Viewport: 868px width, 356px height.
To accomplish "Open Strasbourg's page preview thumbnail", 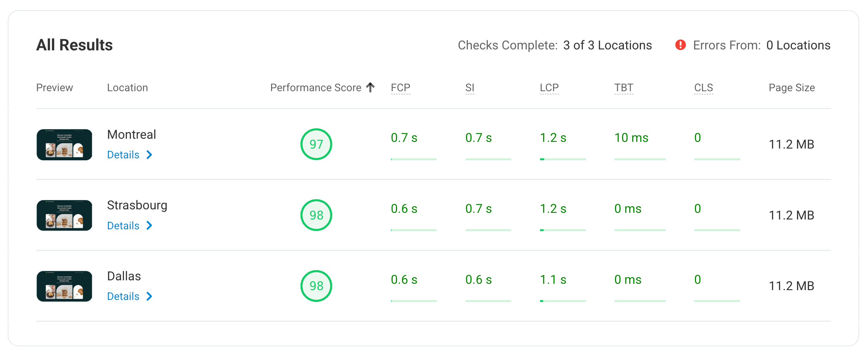I will click(x=64, y=215).
